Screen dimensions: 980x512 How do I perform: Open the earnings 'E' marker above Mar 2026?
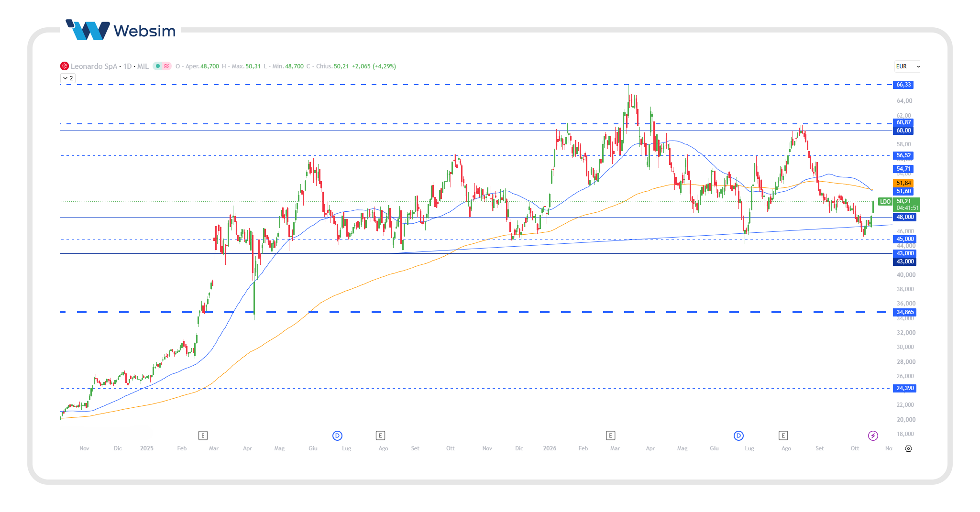point(610,436)
